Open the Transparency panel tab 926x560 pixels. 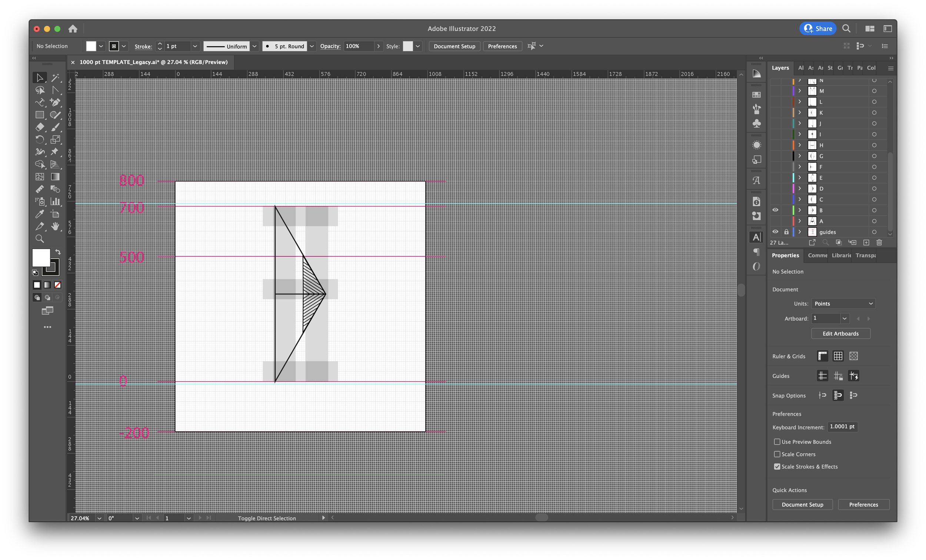tap(866, 255)
